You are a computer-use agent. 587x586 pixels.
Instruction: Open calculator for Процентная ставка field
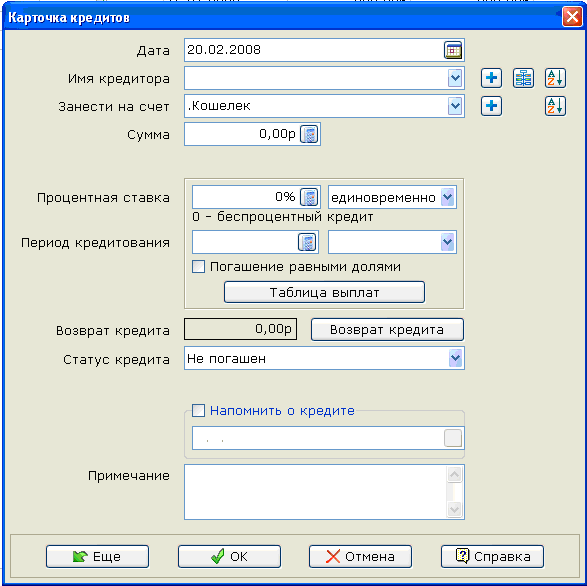[x=309, y=197]
